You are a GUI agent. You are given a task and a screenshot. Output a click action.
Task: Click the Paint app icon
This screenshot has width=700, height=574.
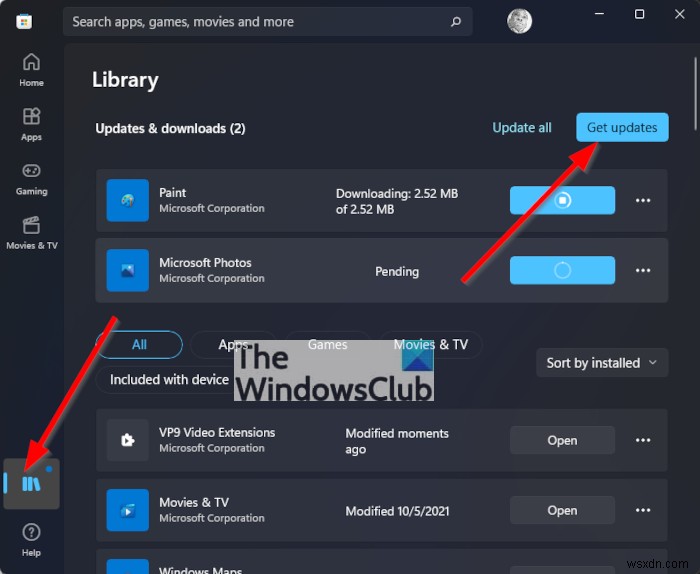coord(128,200)
